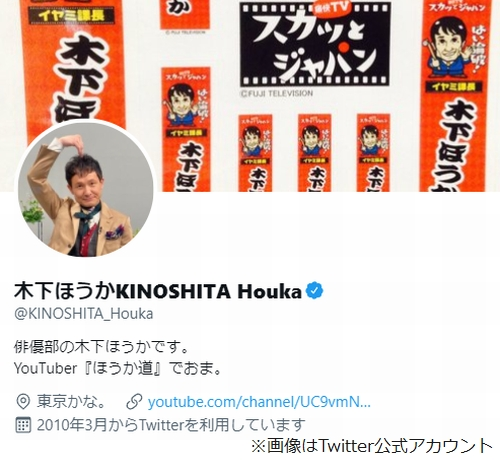Screen dimensions: 500x460
Task: Click the location pin icon
Action: pos(23,402)
